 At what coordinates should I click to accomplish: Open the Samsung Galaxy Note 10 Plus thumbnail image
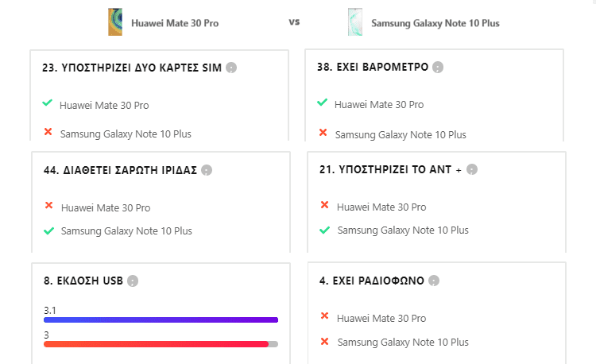point(355,22)
